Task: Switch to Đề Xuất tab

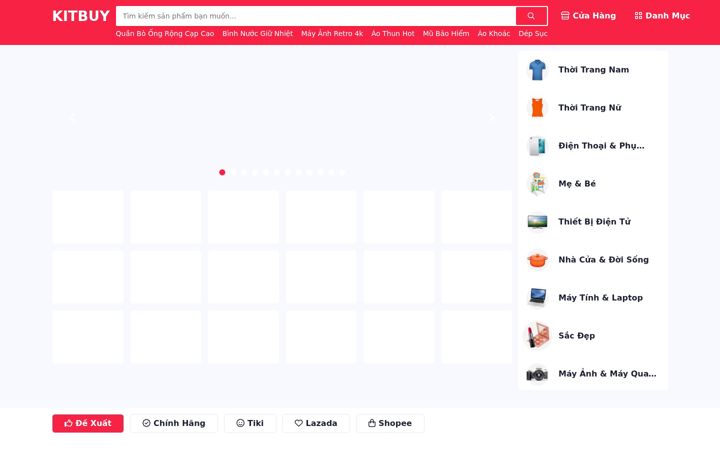Action: coord(88,423)
